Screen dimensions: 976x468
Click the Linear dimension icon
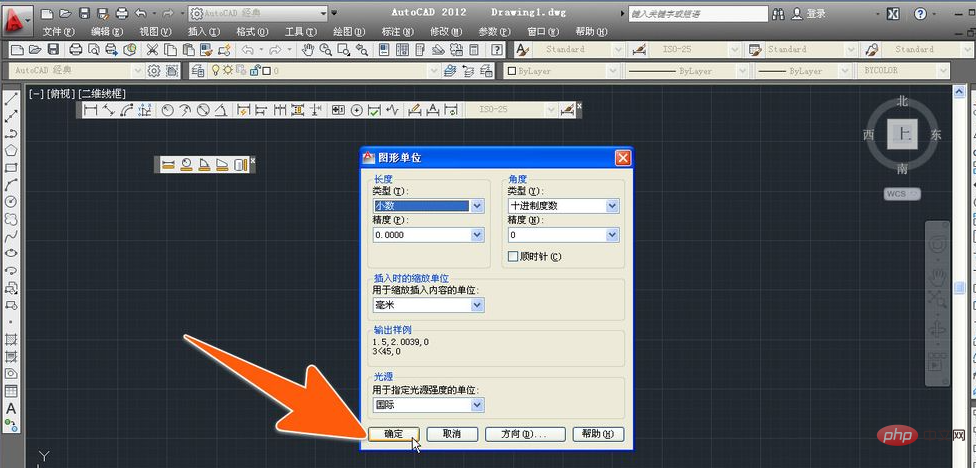91,110
